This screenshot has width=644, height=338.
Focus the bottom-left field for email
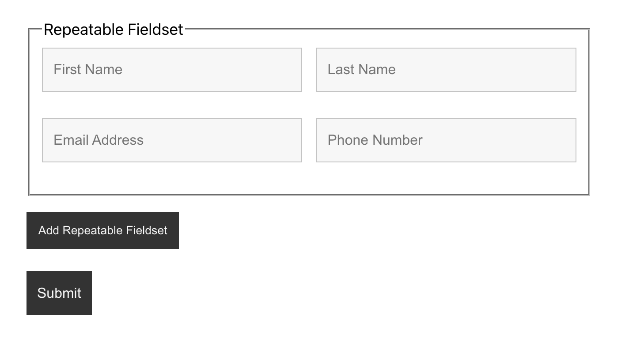(172, 140)
